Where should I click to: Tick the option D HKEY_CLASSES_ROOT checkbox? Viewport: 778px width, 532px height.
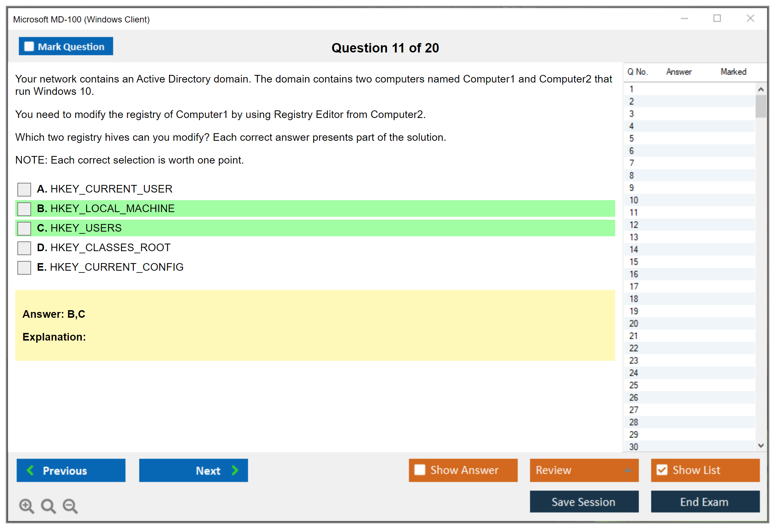coord(24,248)
